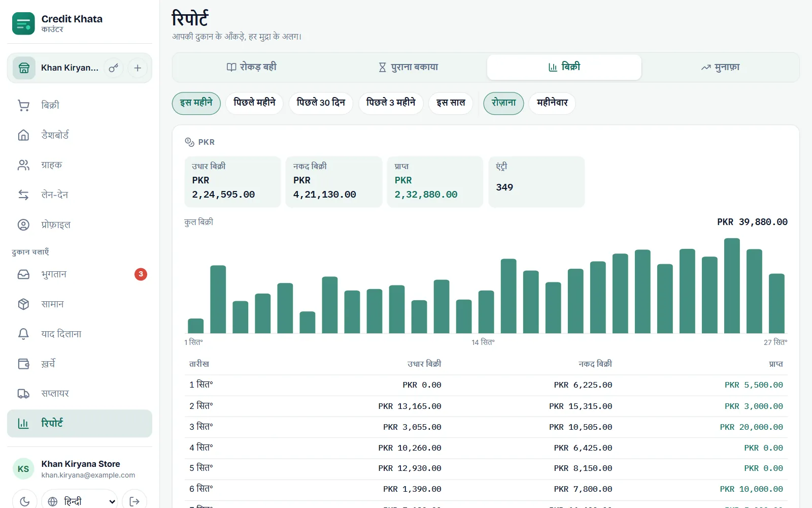Click the plus icon to add store
Image resolution: width=812 pixels, height=508 pixels.
[138, 68]
